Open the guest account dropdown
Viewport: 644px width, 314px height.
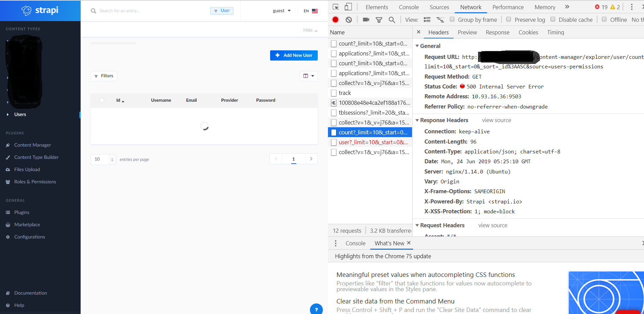coord(282,11)
